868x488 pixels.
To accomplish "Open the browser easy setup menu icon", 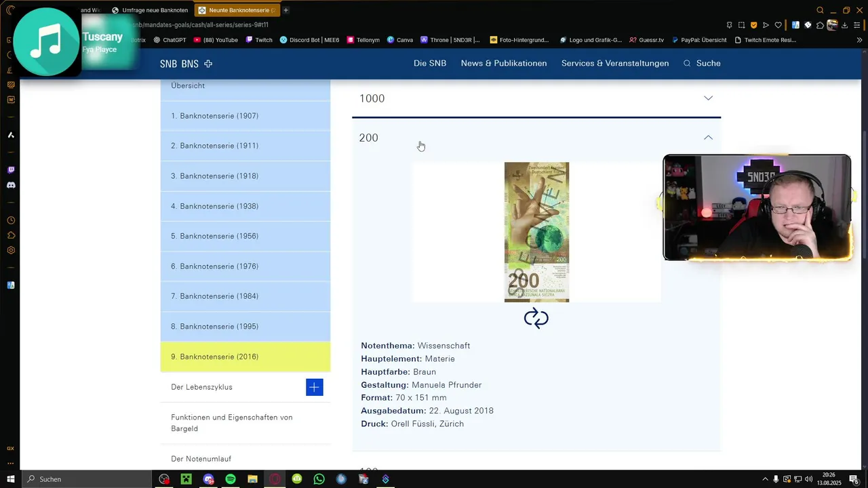I will (x=858, y=25).
